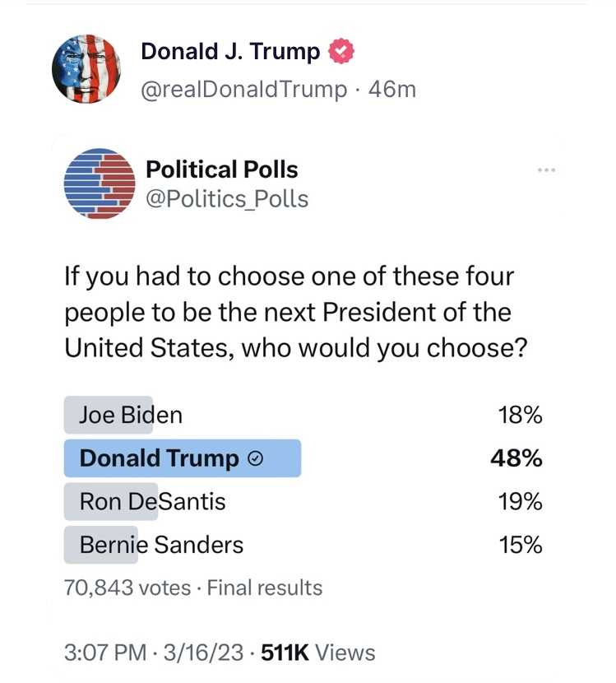Open the @Politics_Polls handle
This screenshot has height=683, width=616.
226,198
